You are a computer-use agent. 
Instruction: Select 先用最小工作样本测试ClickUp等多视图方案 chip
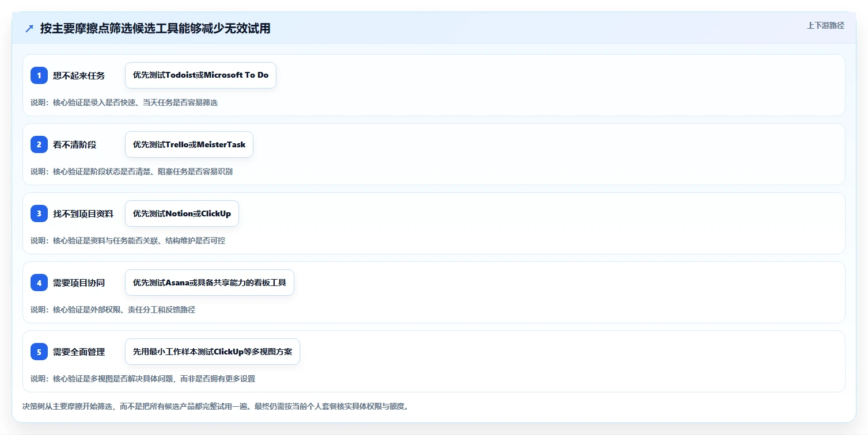213,352
